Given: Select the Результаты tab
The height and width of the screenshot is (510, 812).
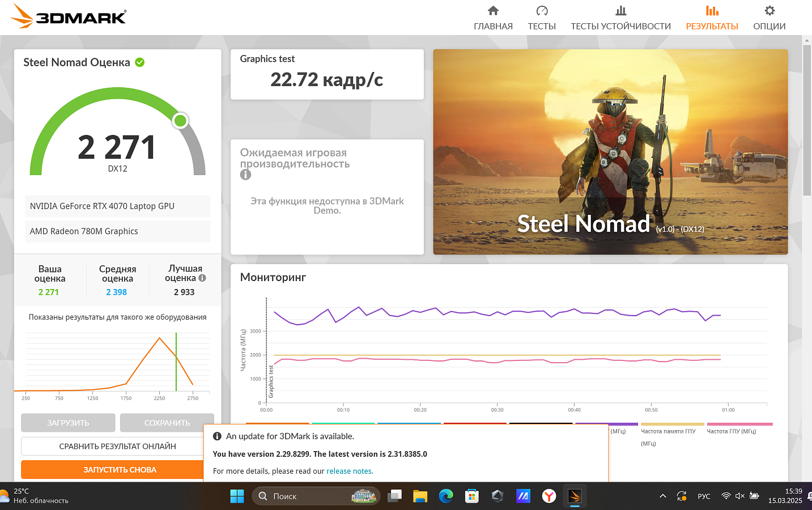Looking at the screenshot, I should click(712, 18).
